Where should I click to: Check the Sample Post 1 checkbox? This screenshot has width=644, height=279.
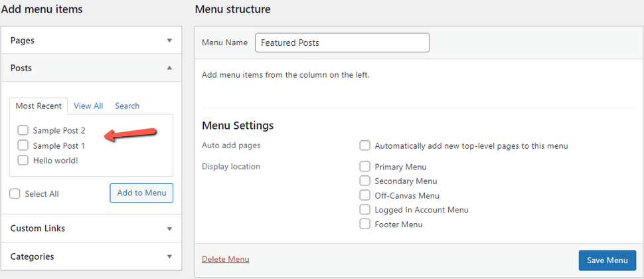[x=23, y=145]
